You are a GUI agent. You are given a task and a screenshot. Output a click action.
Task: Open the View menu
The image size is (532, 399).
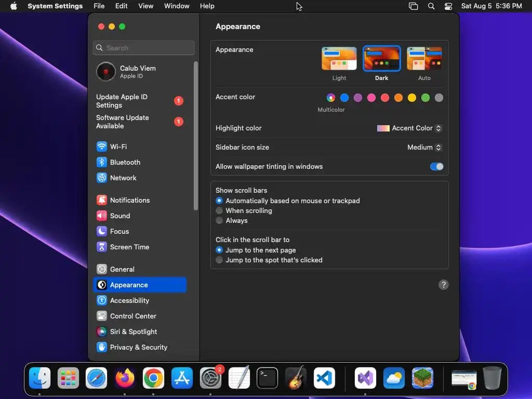point(146,6)
